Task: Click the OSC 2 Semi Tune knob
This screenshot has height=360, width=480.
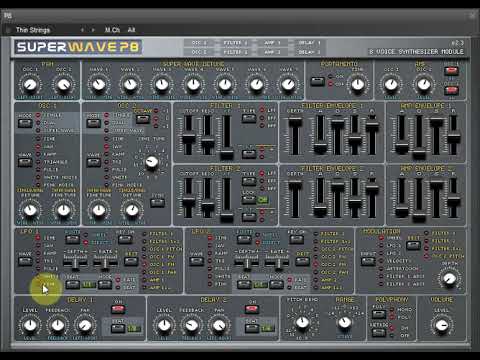Action: 152,162
